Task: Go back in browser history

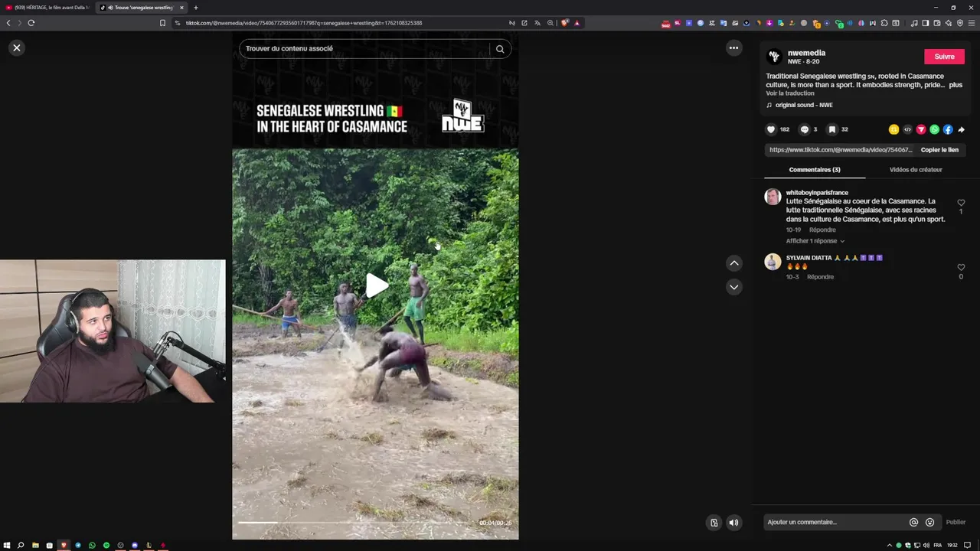Action: coord(8,23)
